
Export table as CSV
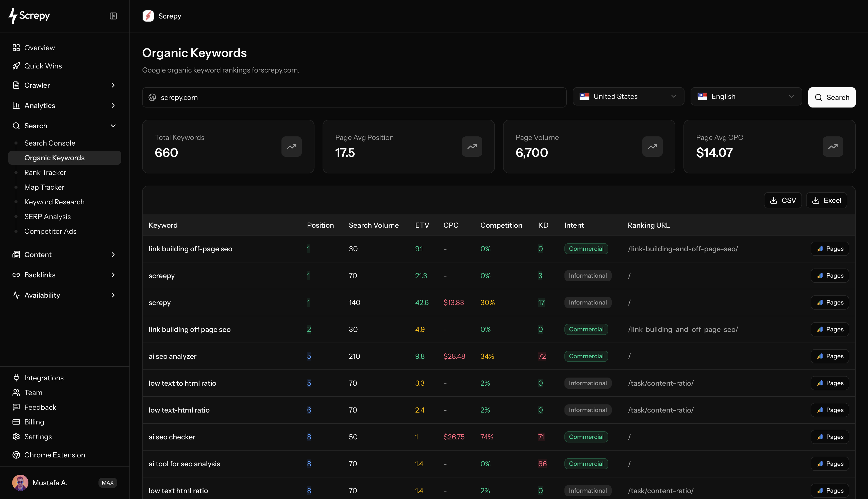783,201
